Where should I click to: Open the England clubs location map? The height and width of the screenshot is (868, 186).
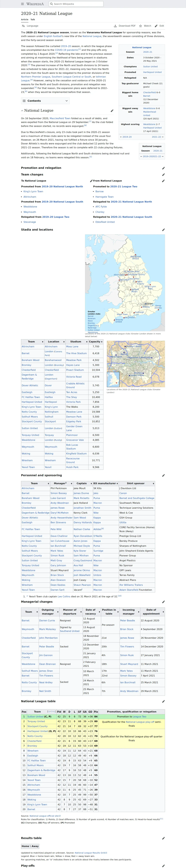pos(125,283)
